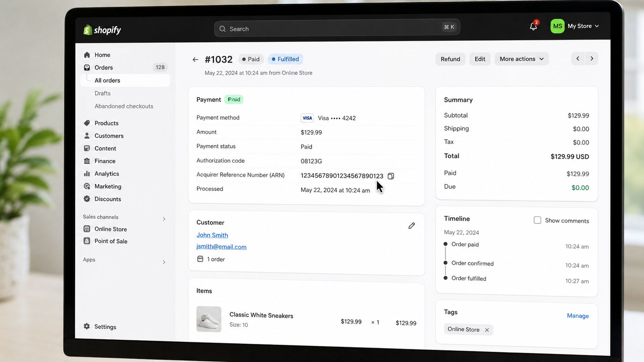Click the Paid badge next to #1032
This screenshot has width=644, height=362.
click(x=251, y=59)
